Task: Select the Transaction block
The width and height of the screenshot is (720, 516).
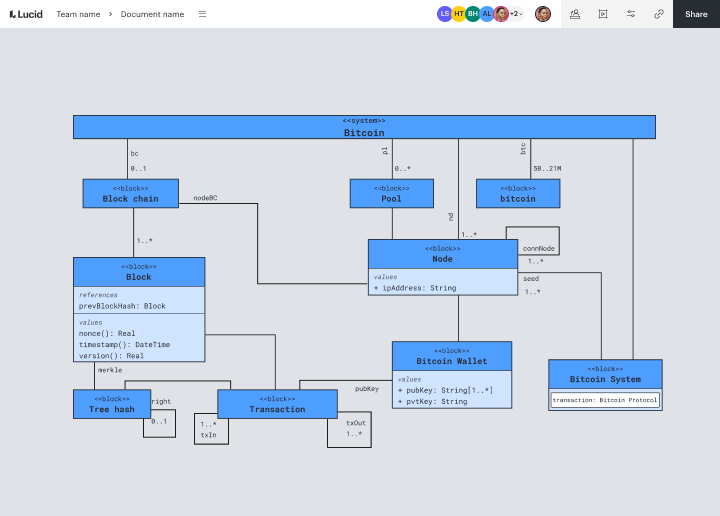Action: (277, 404)
